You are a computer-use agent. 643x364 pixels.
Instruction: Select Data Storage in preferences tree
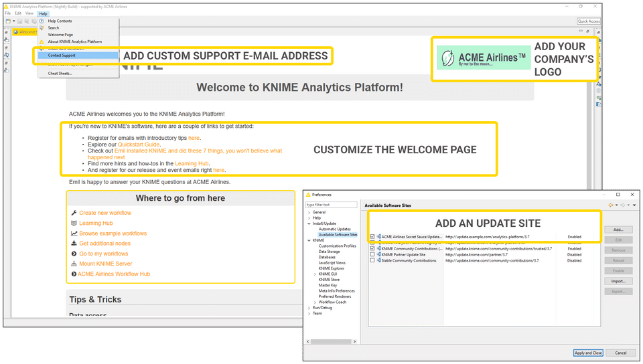[329, 252]
